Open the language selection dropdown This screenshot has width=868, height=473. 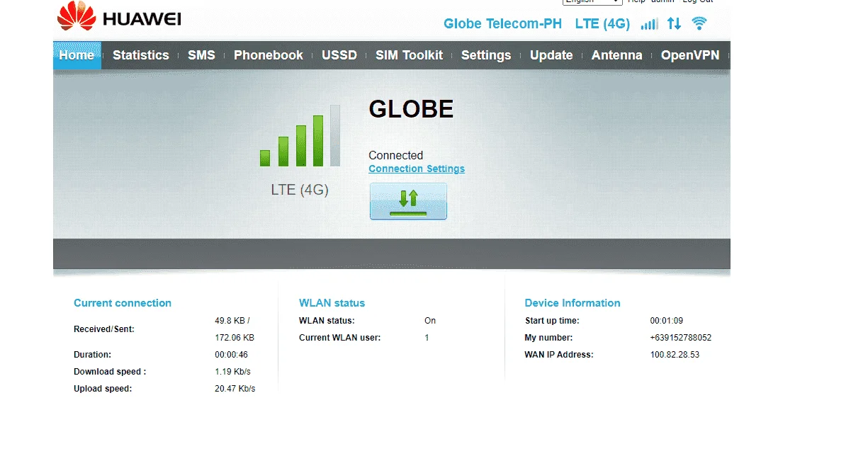point(592,1)
